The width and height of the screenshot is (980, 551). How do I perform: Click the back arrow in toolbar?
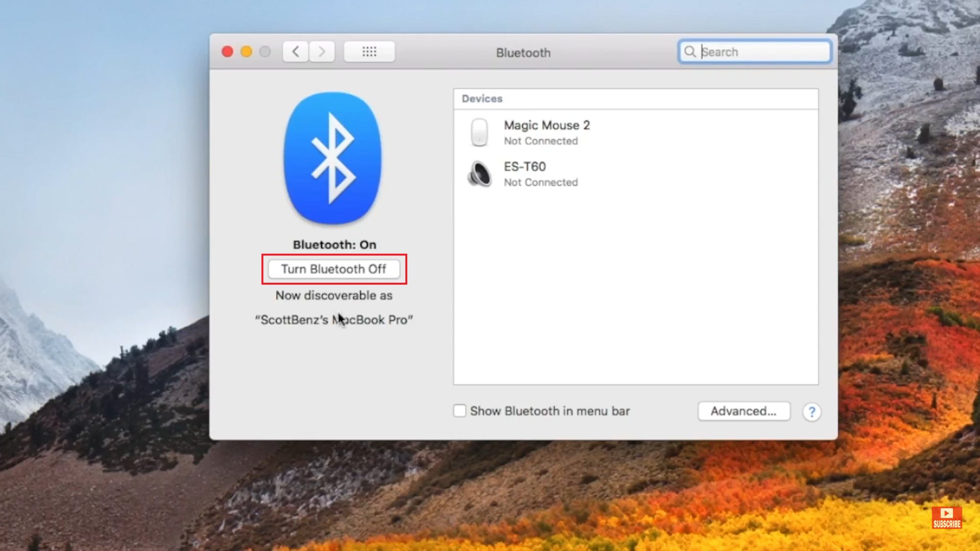[x=296, y=52]
